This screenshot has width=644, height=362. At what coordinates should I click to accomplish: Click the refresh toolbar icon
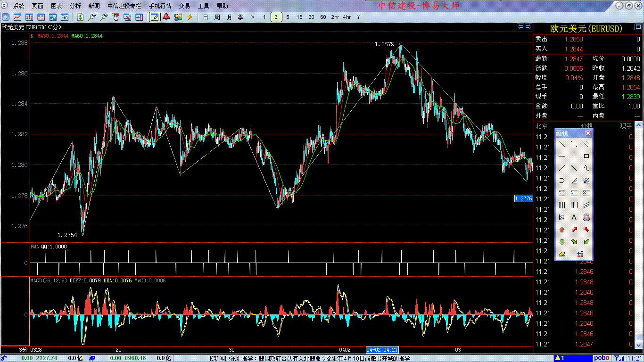81,17
